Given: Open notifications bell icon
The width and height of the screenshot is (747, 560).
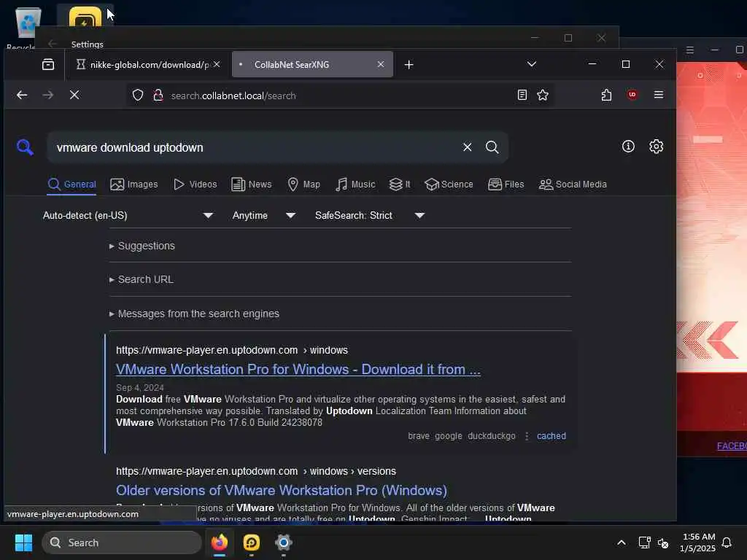Looking at the screenshot, I should (x=727, y=542).
